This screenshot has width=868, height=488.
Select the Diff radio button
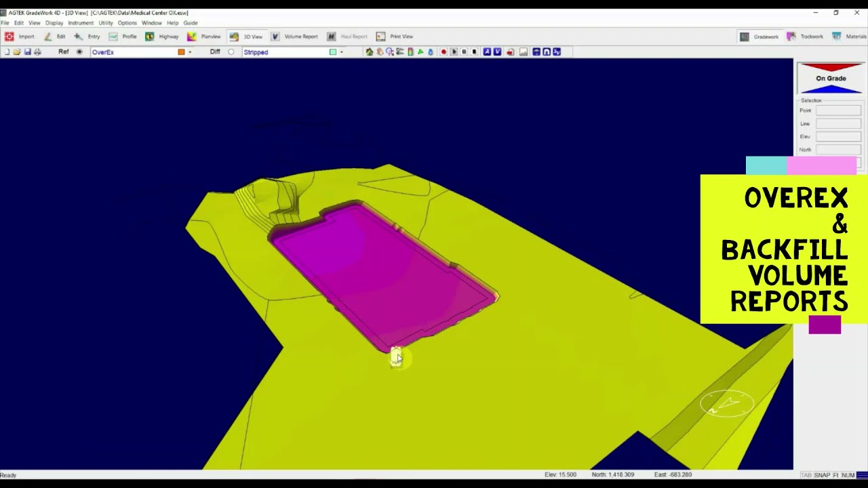[x=231, y=52]
